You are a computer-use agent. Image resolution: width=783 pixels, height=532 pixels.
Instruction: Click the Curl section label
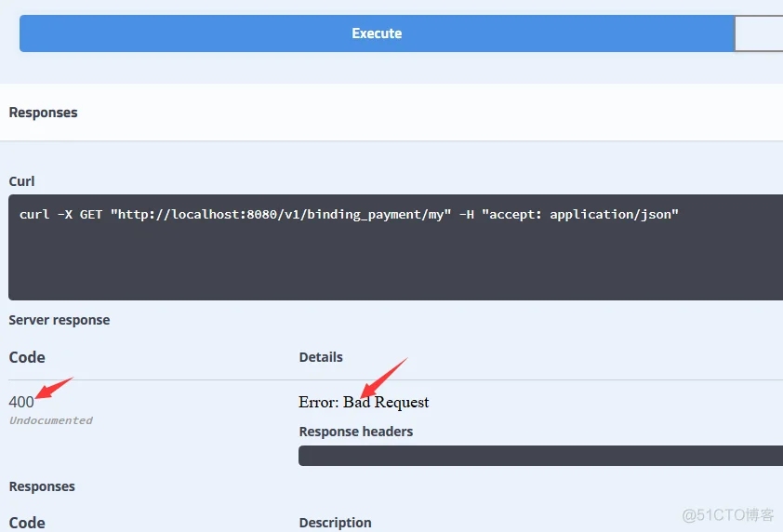pos(22,181)
